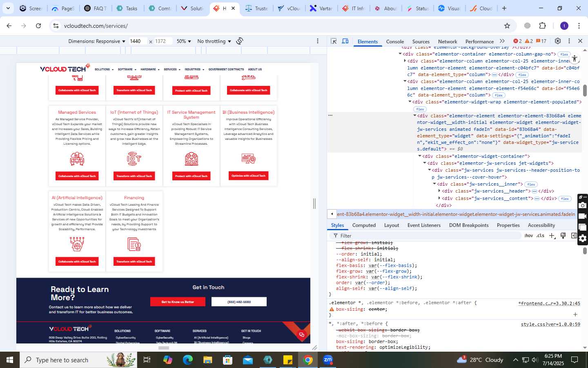Image resolution: width=588 pixels, height=368 pixels.
Task: Open Zoom from the taskbar
Action: [328, 360]
